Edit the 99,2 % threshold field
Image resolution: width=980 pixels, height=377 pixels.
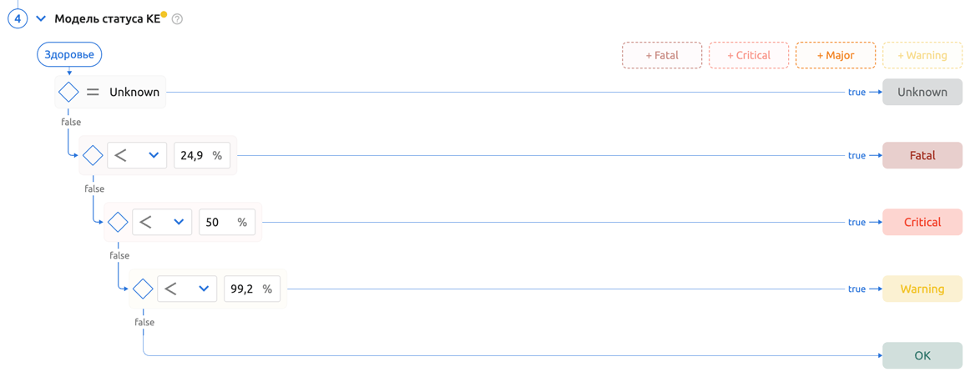coord(243,289)
